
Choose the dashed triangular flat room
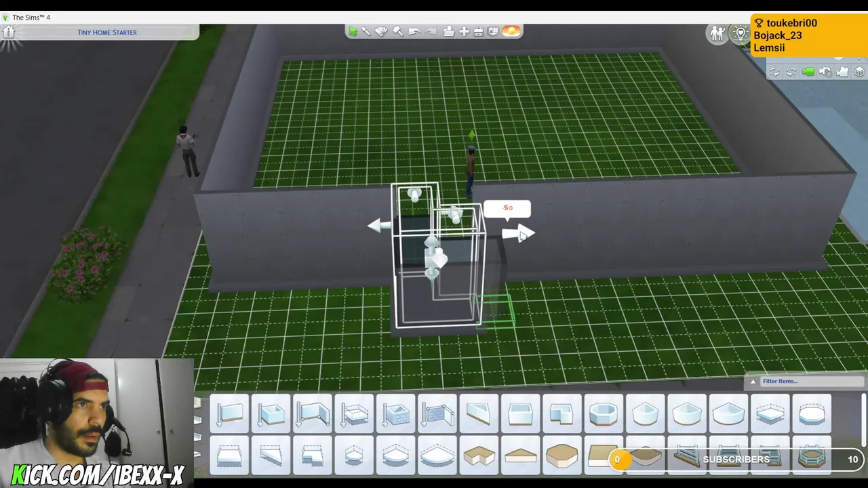(271, 455)
